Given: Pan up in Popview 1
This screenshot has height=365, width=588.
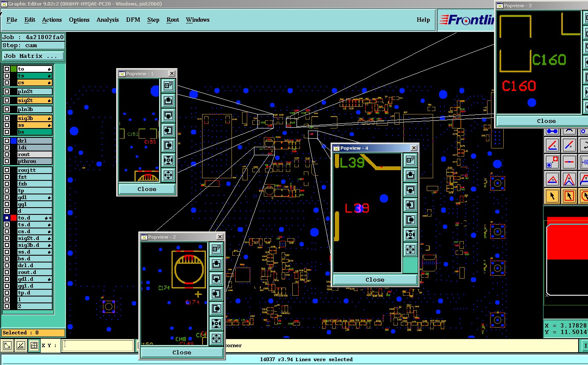Looking at the screenshot, I should coord(168,100).
